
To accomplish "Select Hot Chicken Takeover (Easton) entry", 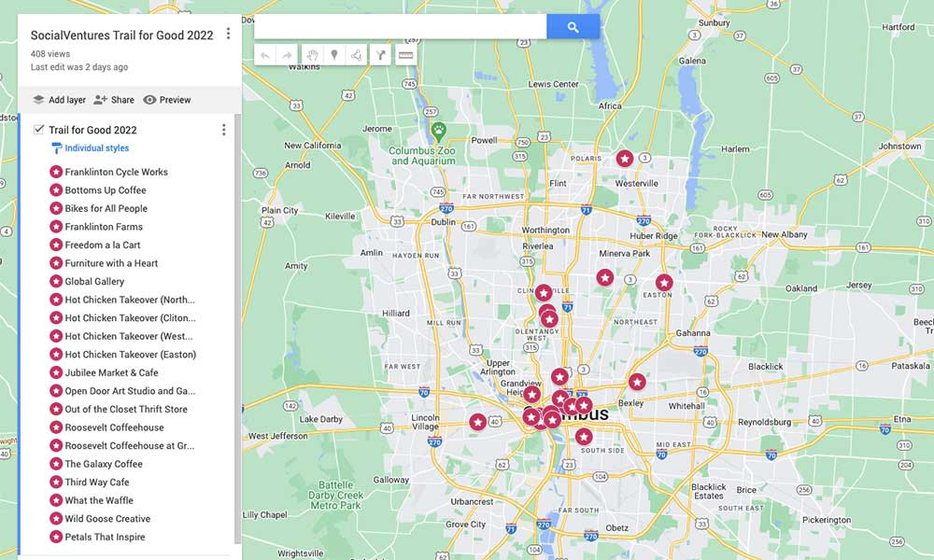I will point(131,355).
